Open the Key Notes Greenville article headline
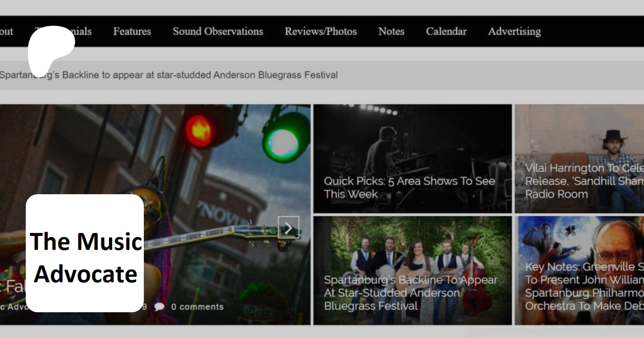644x338 pixels. point(584,286)
